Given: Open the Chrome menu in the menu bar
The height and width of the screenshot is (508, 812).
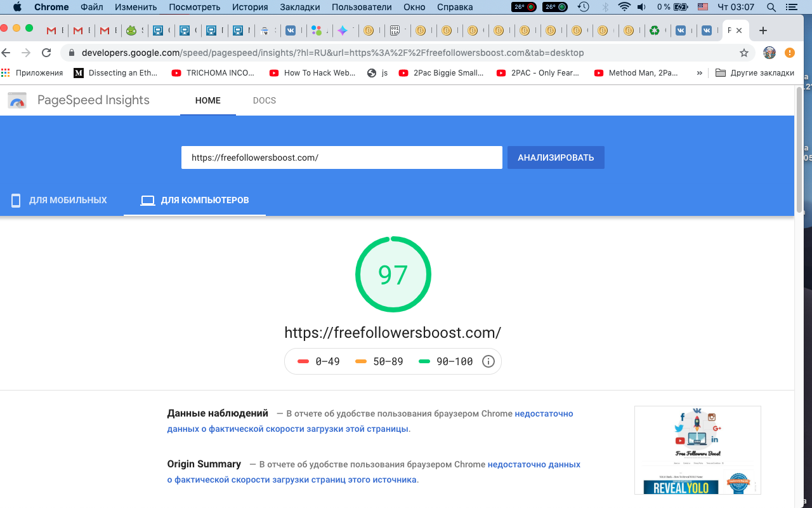Looking at the screenshot, I should click(x=51, y=7).
